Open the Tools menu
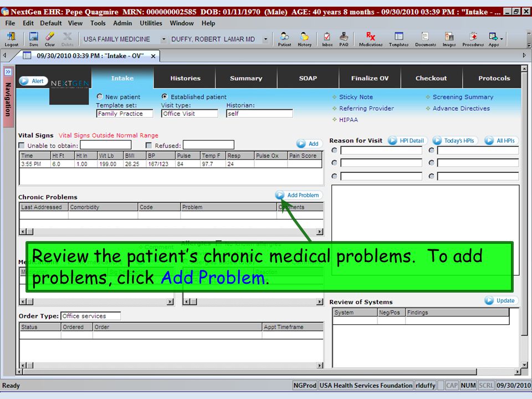The width and height of the screenshot is (532, 399). (98, 23)
